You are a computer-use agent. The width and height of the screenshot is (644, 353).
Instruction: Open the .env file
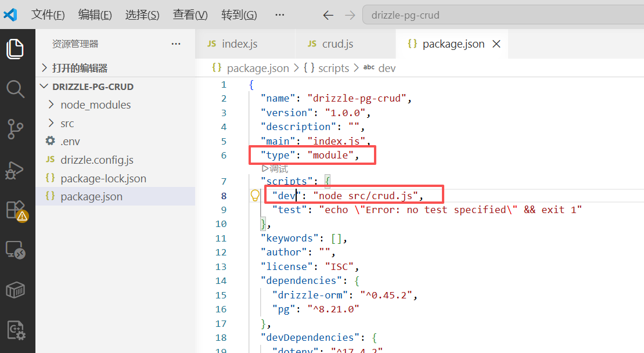(115, 142)
